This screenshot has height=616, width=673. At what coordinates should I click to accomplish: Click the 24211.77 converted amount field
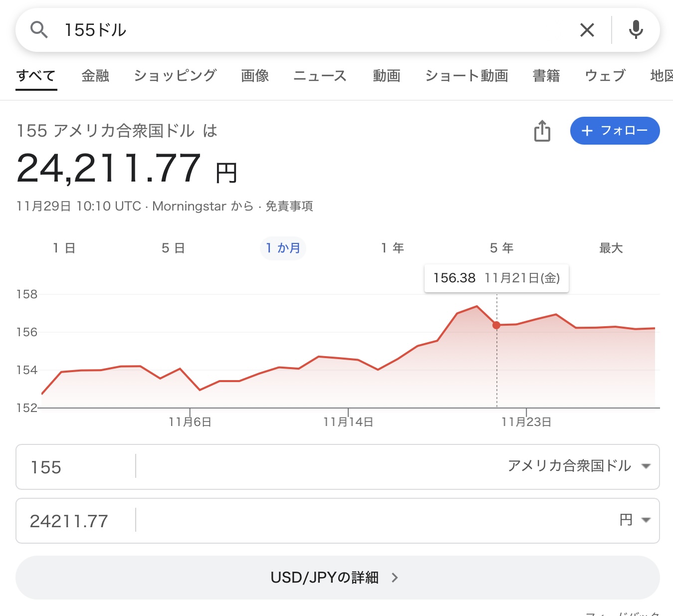[75, 521]
